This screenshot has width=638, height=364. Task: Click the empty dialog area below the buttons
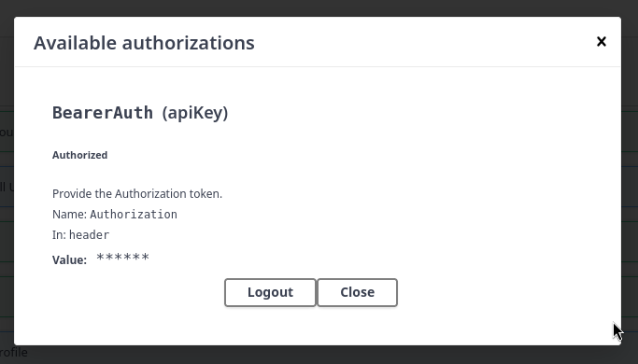click(x=318, y=326)
